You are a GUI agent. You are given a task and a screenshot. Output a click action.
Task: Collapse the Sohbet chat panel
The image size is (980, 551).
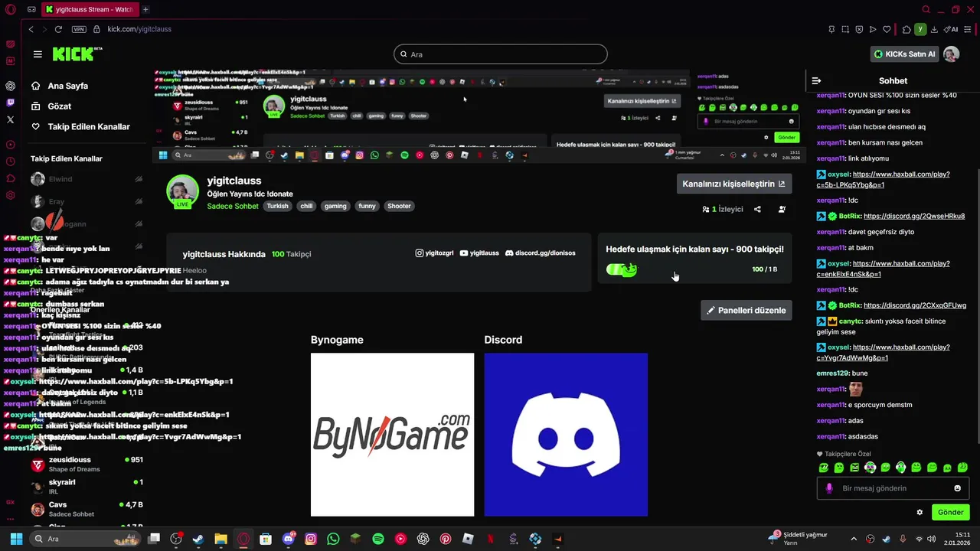click(816, 80)
